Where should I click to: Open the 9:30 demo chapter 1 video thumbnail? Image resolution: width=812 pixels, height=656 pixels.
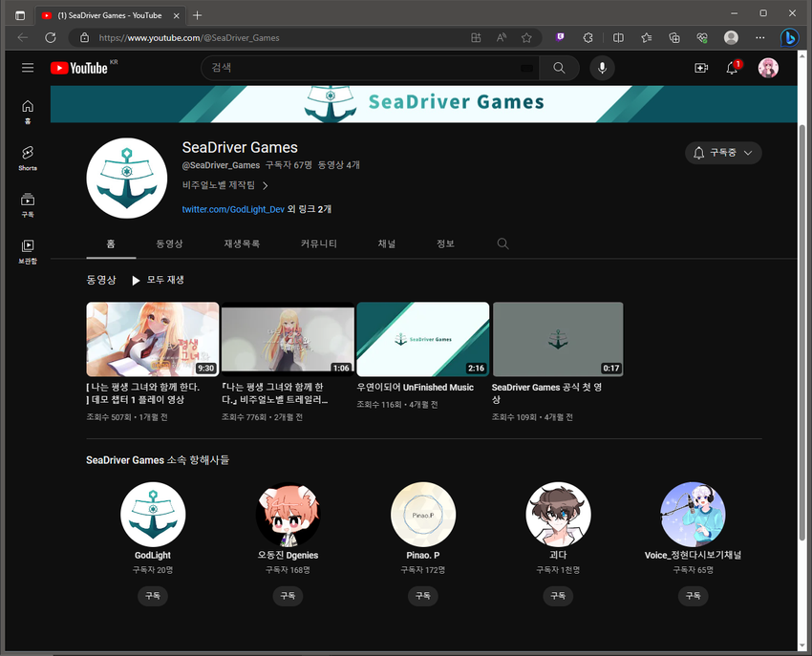pos(153,339)
